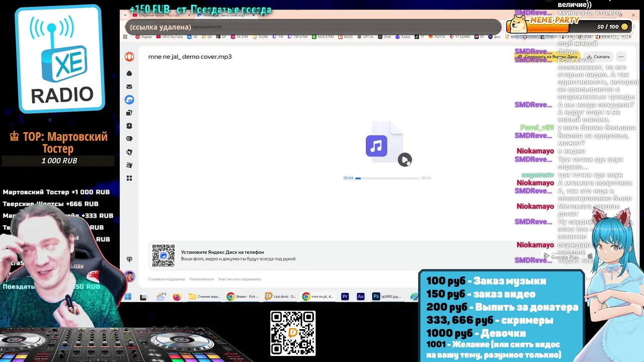Viewport: 644px width, 362px height.
Task: Open browser apps grid on bookmarks bar
Action: pos(125,37)
